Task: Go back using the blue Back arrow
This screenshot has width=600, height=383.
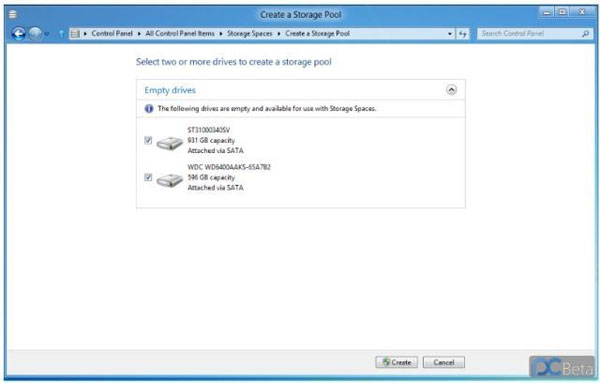Action: (x=18, y=34)
